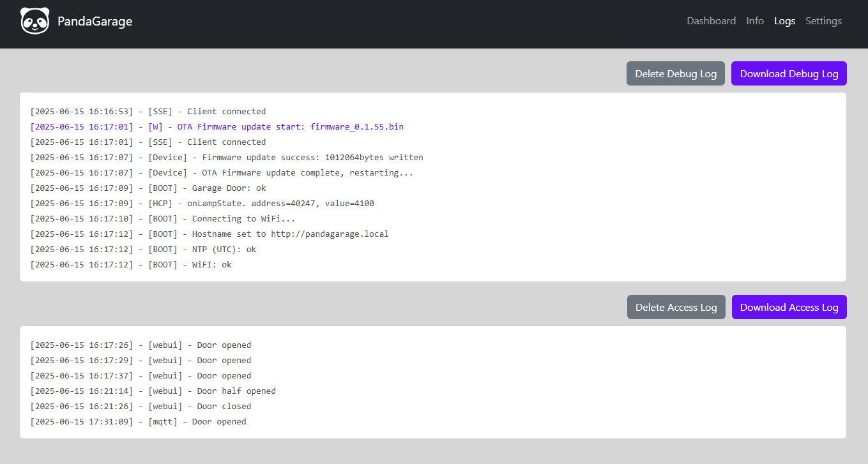Open the Settings navigation item
Image resolution: width=868 pixels, height=464 pixels.
pos(823,21)
